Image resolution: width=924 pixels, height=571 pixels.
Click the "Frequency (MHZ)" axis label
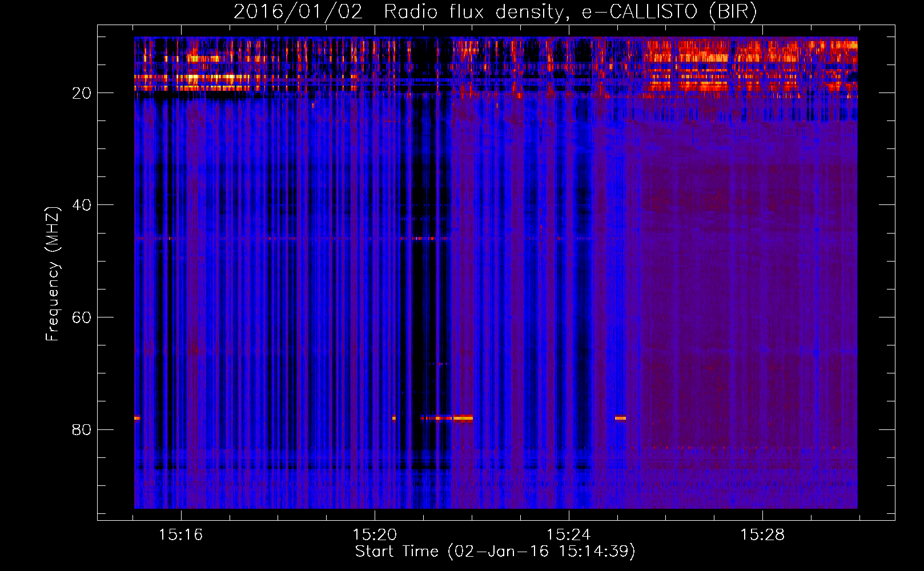coord(53,274)
